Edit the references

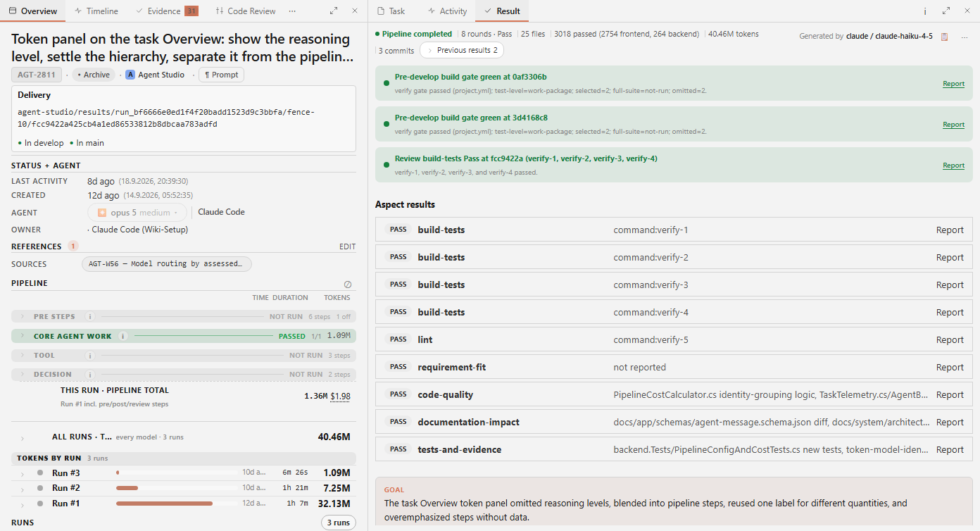348,246
